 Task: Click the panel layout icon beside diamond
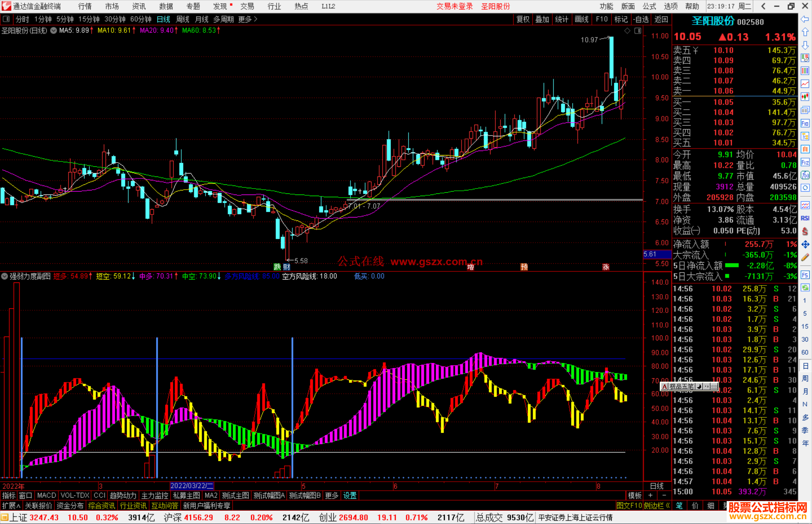pyautogui.click(x=638, y=31)
